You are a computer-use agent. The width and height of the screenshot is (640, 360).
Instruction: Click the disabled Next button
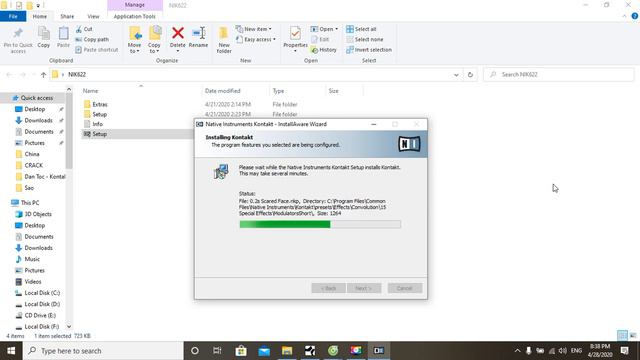click(x=364, y=288)
